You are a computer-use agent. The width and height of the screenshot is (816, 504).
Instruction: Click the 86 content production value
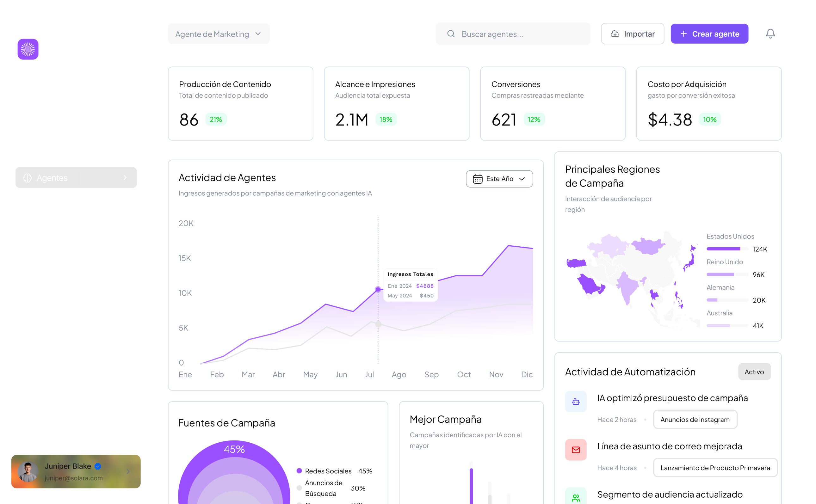(189, 120)
